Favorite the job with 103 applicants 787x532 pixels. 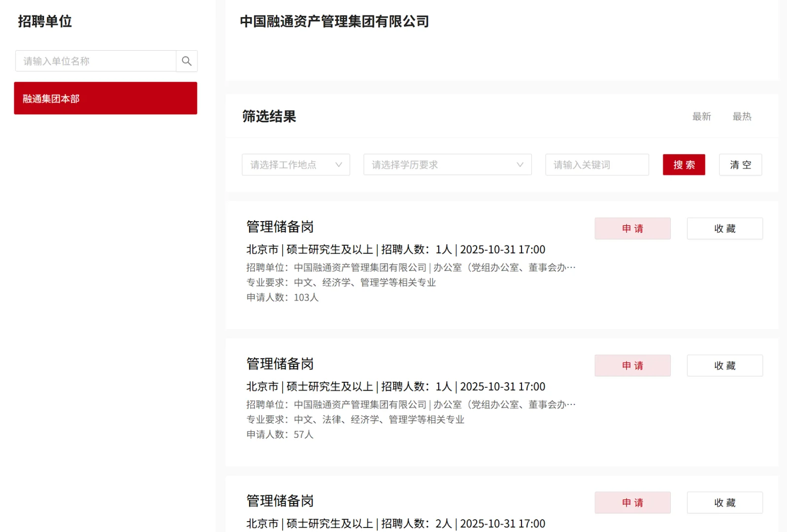coord(724,229)
